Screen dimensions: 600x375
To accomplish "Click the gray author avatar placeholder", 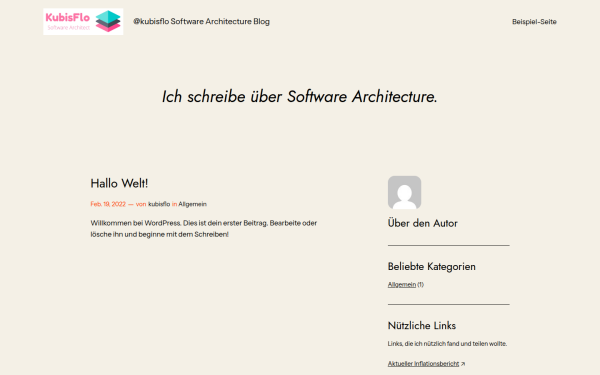I will (x=404, y=192).
